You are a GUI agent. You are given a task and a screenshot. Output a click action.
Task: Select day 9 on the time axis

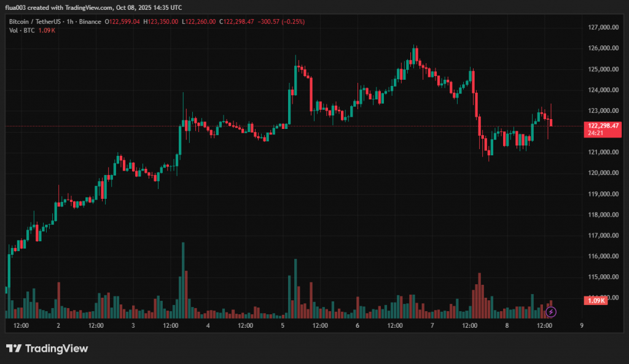click(581, 325)
